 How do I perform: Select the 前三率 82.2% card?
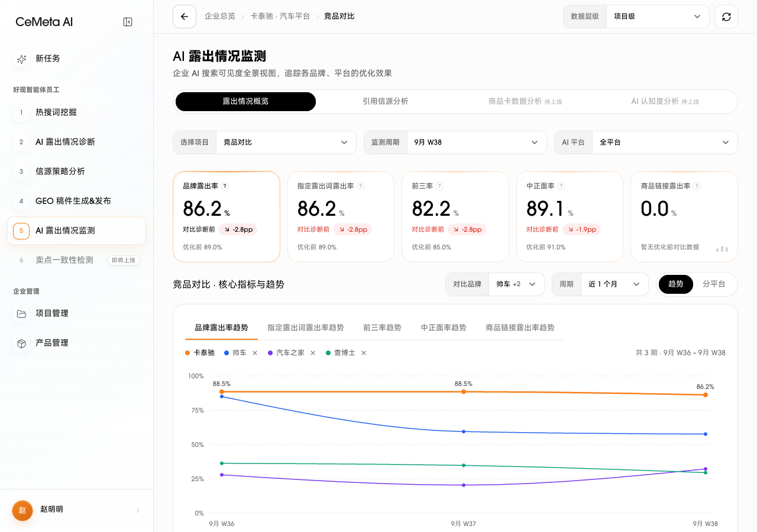coord(455,217)
